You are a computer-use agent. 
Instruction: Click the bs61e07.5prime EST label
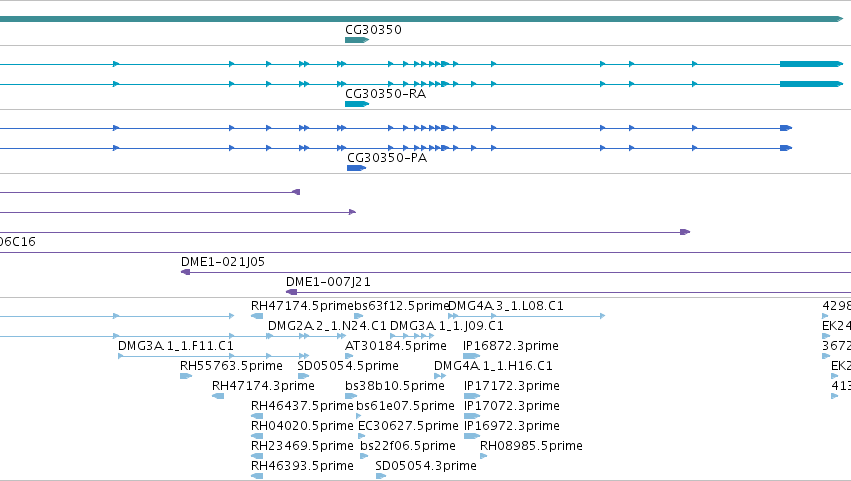click(405, 406)
